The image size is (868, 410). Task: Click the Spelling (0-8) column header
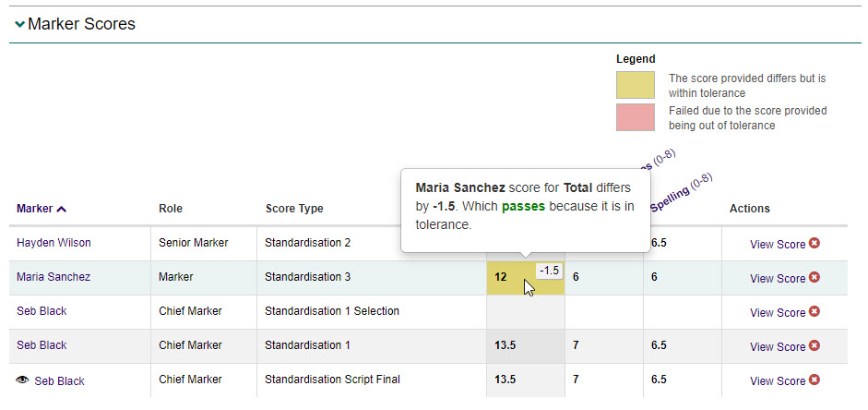click(x=681, y=192)
